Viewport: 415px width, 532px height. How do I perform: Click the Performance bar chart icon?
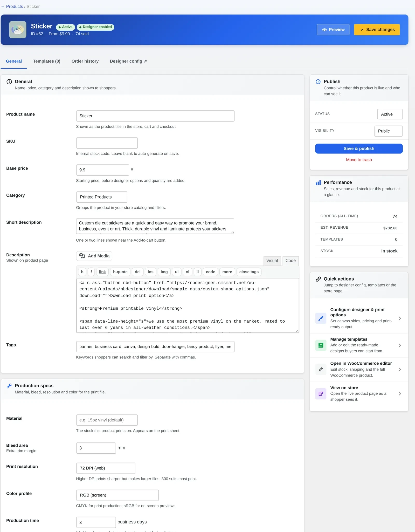click(318, 182)
